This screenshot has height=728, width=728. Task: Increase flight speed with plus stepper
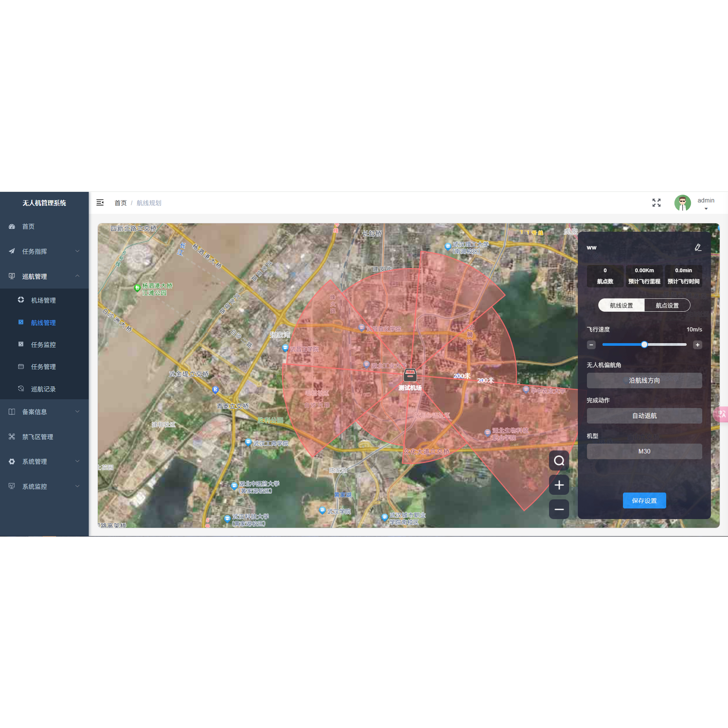point(697,345)
